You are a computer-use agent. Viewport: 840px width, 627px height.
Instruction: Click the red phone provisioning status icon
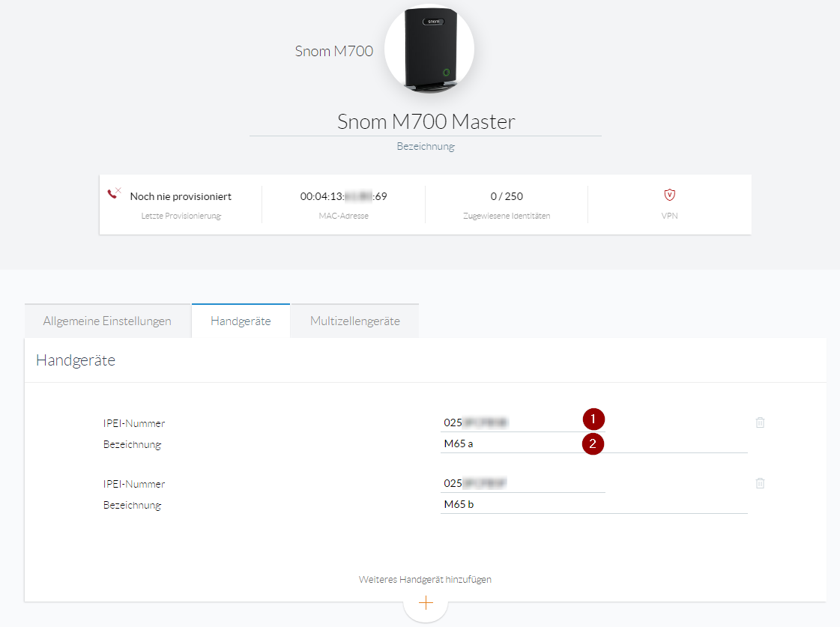click(x=114, y=193)
